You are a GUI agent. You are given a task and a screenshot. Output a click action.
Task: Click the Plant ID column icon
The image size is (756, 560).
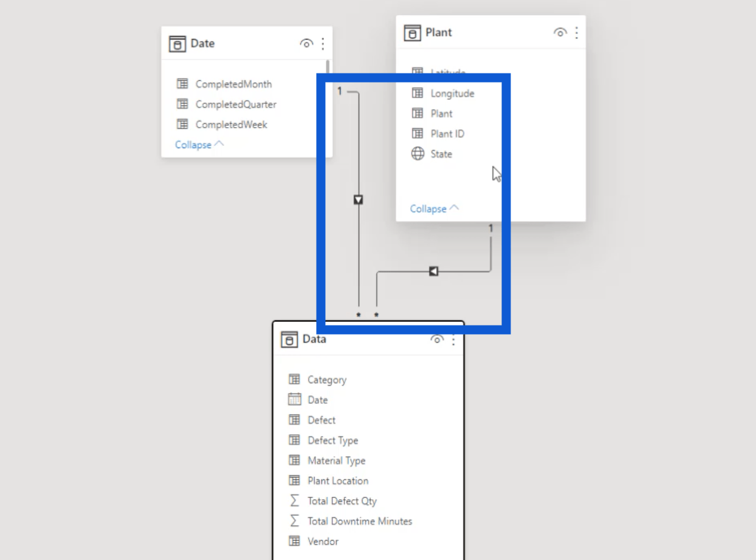[x=418, y=134]
